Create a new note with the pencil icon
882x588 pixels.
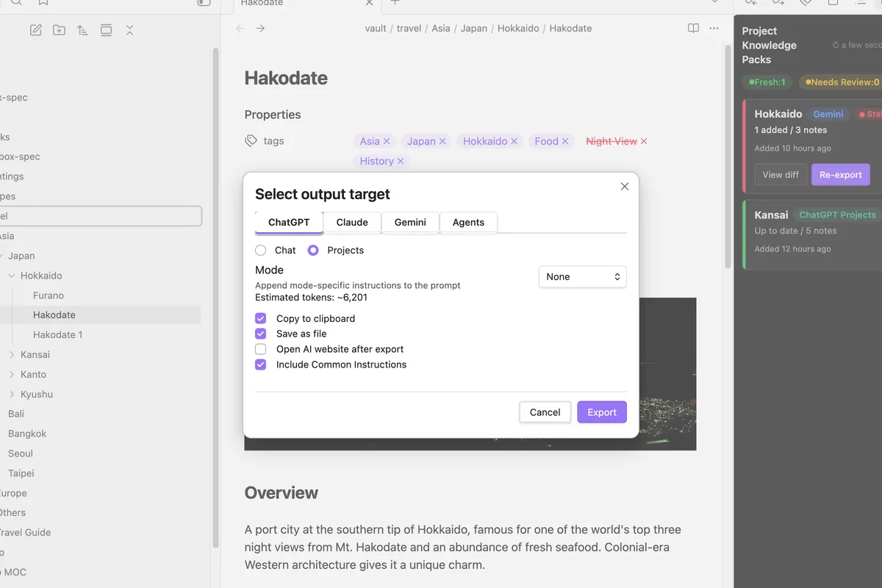(x=35, y=30)
